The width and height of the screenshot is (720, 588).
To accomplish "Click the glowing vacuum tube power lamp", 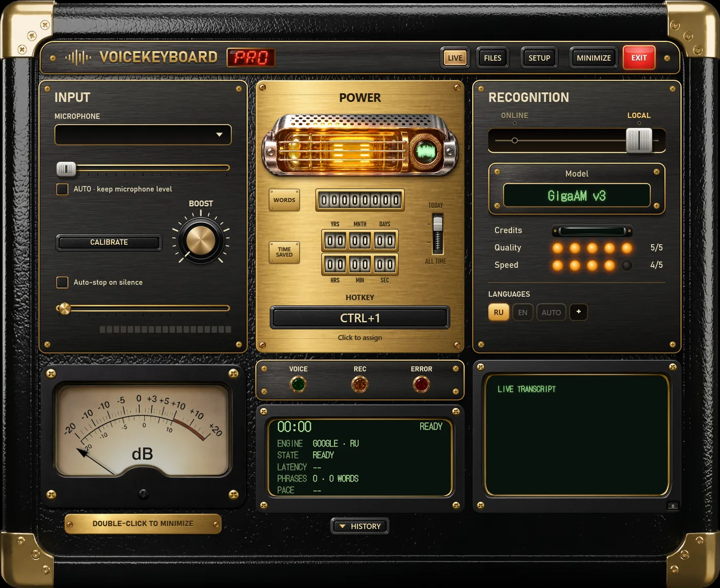I will (360, 146).
